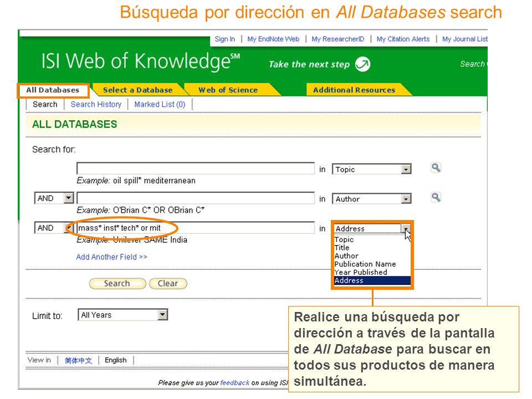This screenshot has width=532, height=399.
Task: Open the Additional Resources tab
Action: (354, 90)
